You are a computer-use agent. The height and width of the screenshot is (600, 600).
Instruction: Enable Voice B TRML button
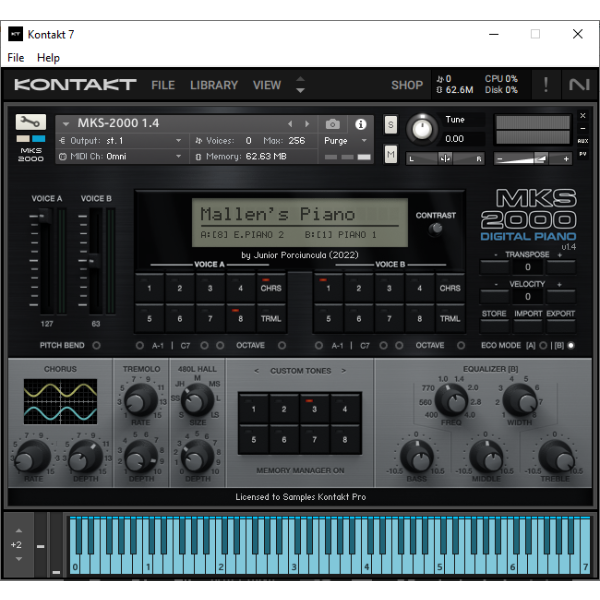pyautogui.click(x=450, y=318)
